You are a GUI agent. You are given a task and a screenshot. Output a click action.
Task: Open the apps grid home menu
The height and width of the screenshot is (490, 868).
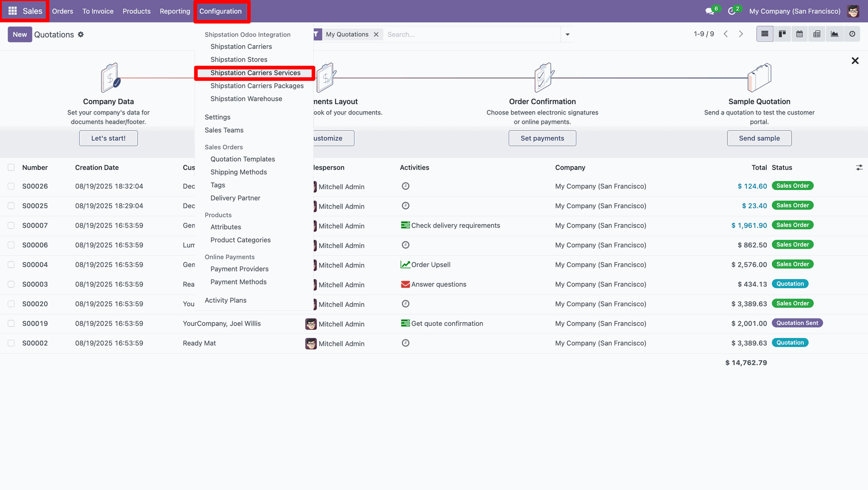click(13, 11)
